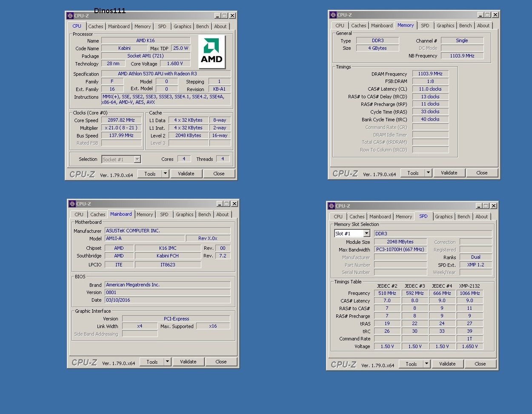The height and width of the screenshot is (414, 532).
Task: Switch to About tab in the Memory window
Action: pyautogui.click(x=483, y=26)
